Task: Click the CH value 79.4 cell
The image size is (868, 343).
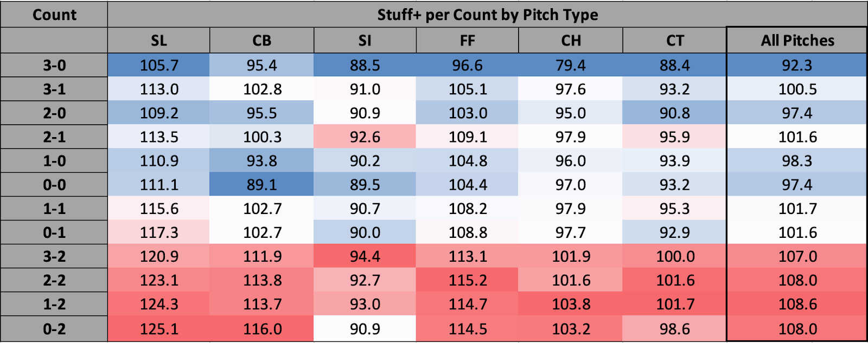Action: pyautogui.click(x=570, y=66)
